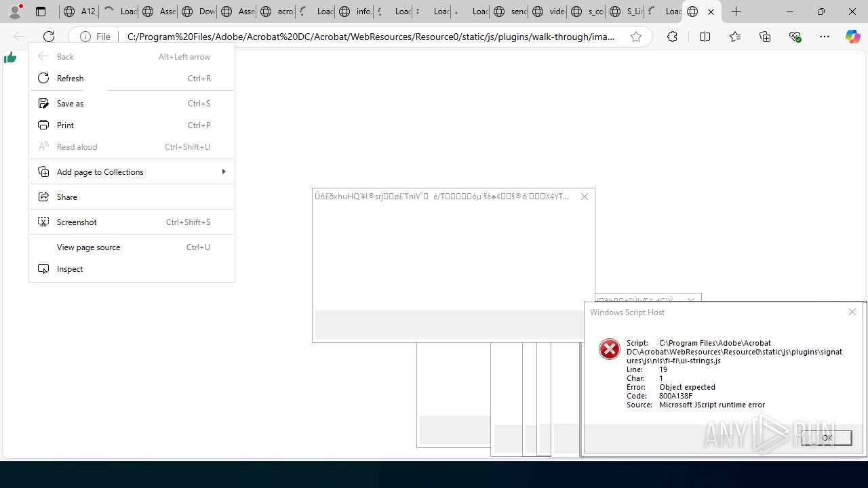Choose View page source menu entry
The image size is (868, 488).
pos(132,247)
